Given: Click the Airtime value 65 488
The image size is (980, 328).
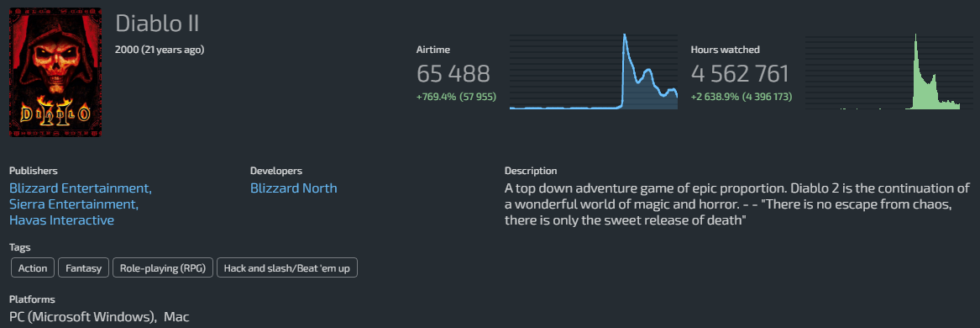Looking at the screenshot, I should point(453,74).
